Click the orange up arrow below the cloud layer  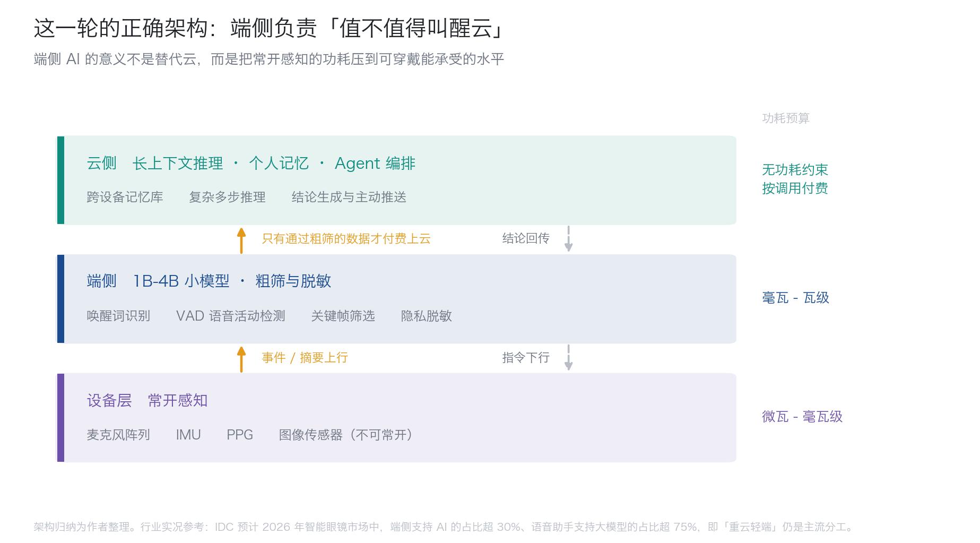coord(241,240)
